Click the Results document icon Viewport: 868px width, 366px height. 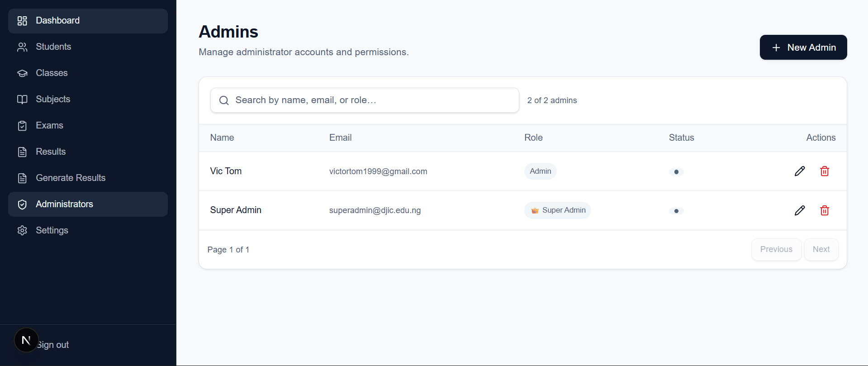22,152
